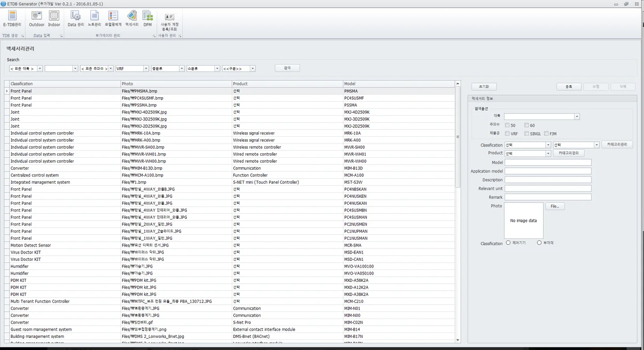Open the 중분류 search dropdown
This screenshot has height=350, width=644.
pyautogui.click(x=182, y=69)
